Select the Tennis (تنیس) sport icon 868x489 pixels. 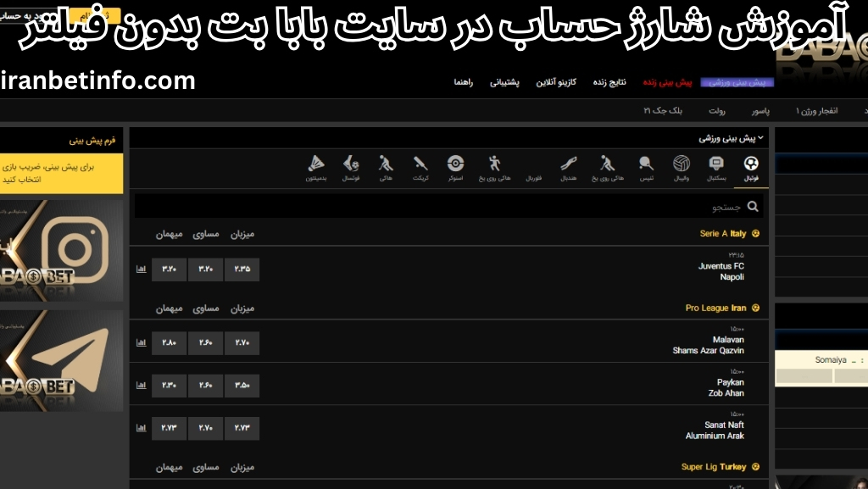646,168
